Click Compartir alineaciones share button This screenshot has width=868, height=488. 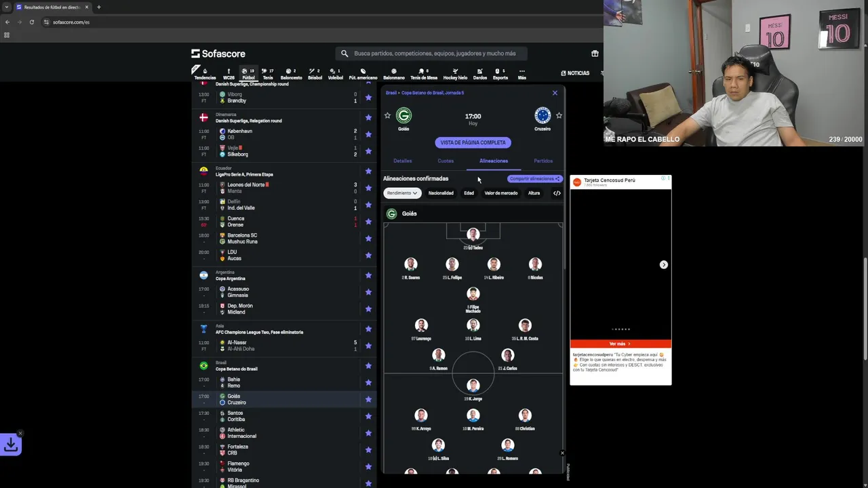coord(534,179)
